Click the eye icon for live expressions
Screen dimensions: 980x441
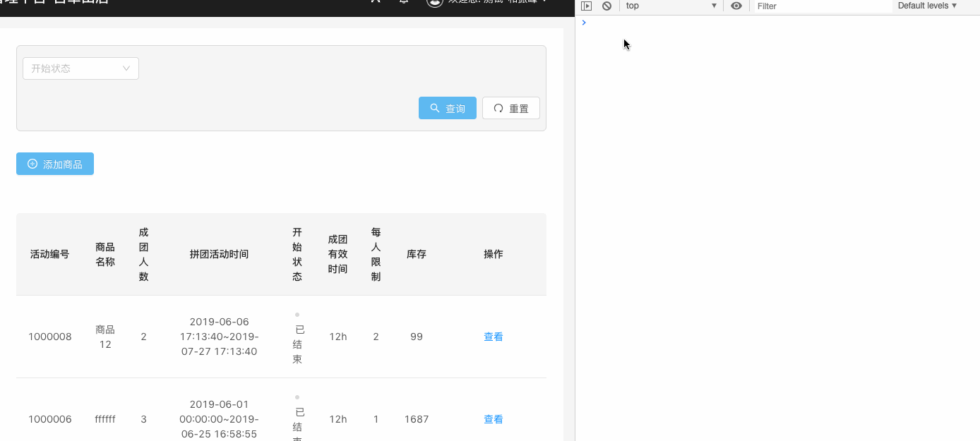[736, 6]
